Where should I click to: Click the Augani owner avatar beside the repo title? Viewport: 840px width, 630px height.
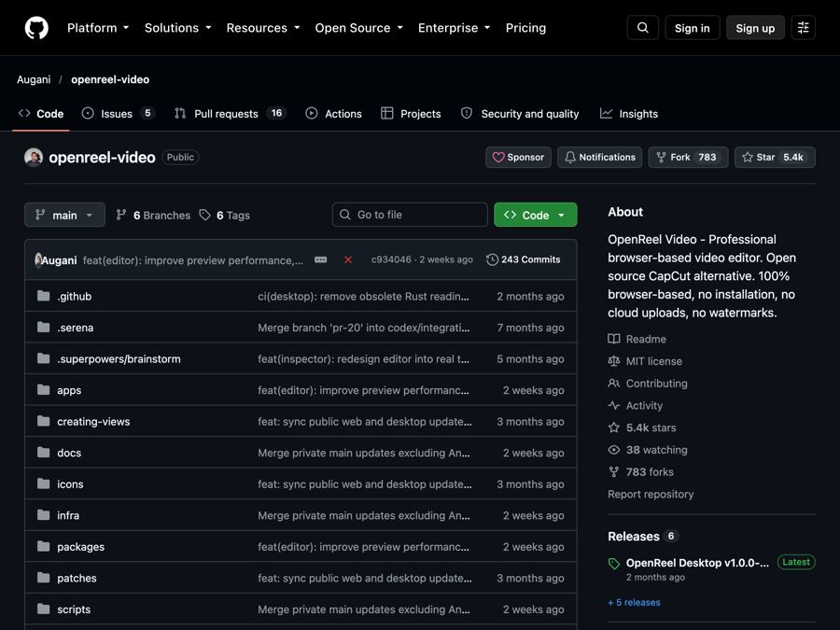pyautogui.click(x=34, y=157)
